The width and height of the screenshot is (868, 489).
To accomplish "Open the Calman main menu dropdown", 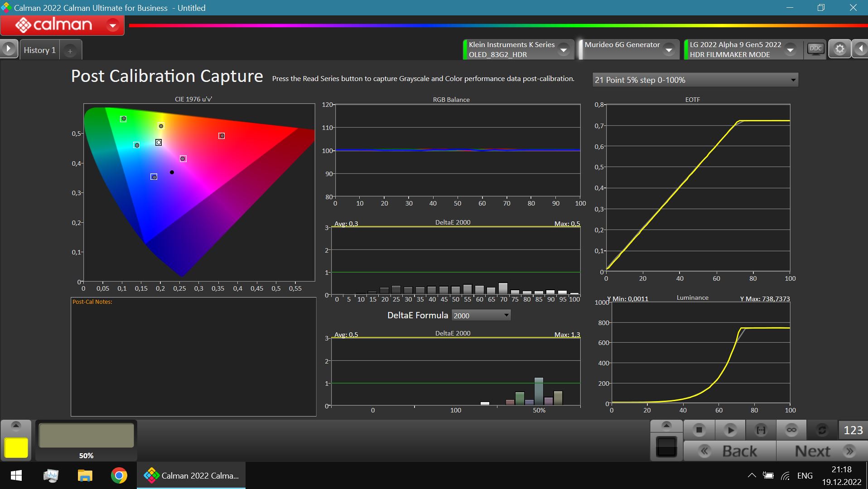I will point(112,25).
